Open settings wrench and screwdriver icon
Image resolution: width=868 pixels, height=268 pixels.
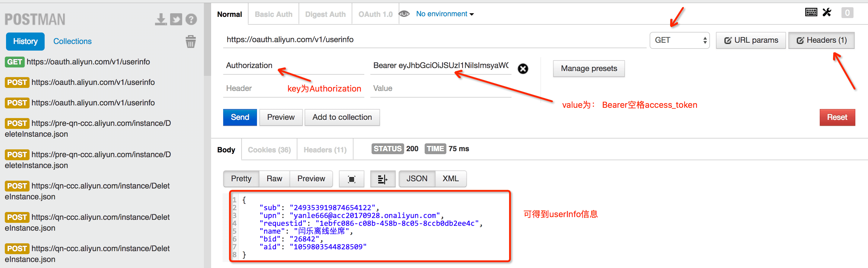tap(827, 12)
